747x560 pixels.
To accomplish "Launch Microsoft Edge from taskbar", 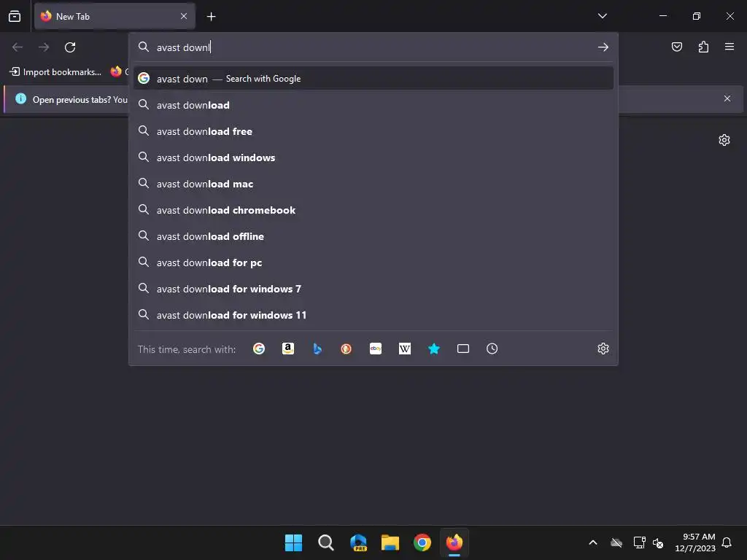I will click(358, 542).
